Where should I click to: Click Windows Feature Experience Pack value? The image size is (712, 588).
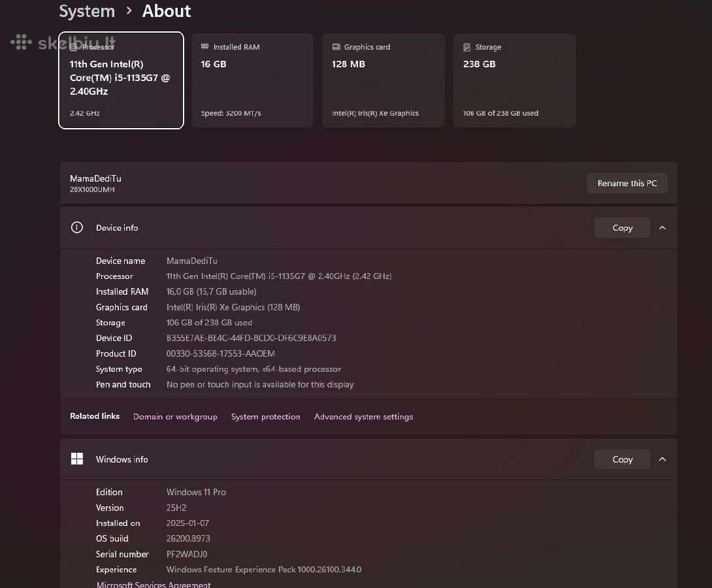[264, 570]
